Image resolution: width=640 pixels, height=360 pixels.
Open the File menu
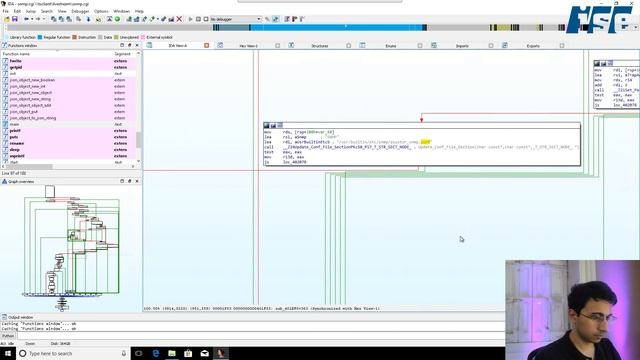tap(6, 11)
